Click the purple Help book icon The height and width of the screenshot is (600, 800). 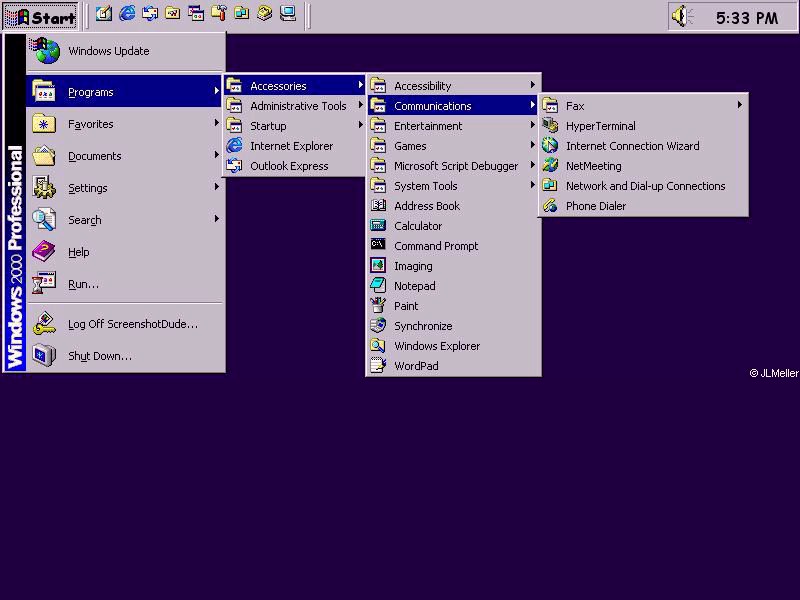[44, 252]
